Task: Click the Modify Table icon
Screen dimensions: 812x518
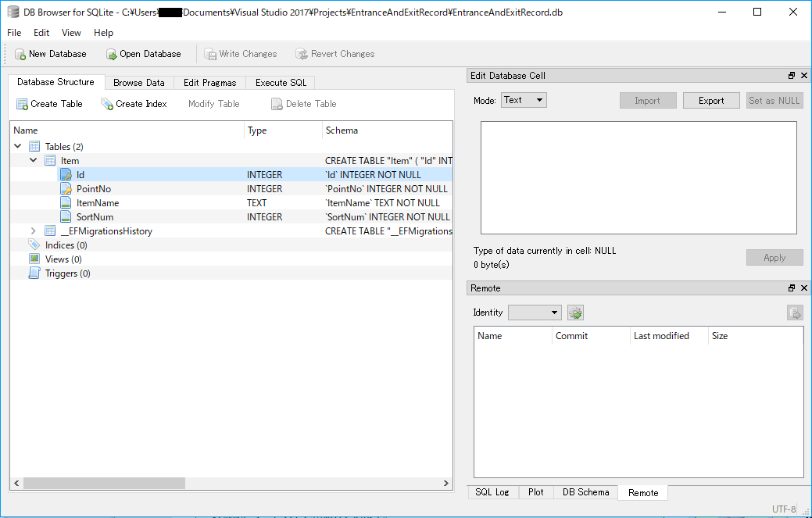Action: 213,103
